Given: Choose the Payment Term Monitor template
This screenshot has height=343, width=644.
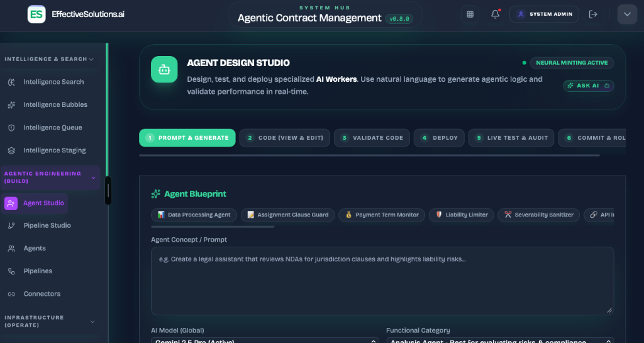Looking at the screenshot, I should (382, 215).
